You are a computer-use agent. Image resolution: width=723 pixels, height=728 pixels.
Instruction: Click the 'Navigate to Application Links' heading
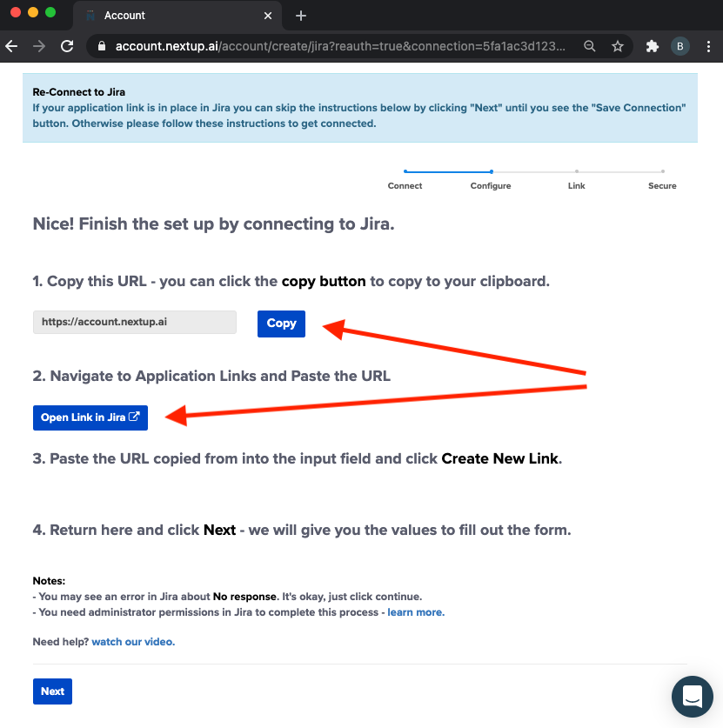[x=211, y=376]
